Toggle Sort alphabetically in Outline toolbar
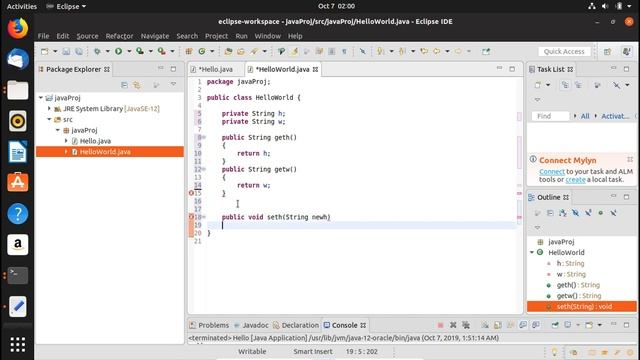This screenshot has width=640, height=360. coord(563,213)
